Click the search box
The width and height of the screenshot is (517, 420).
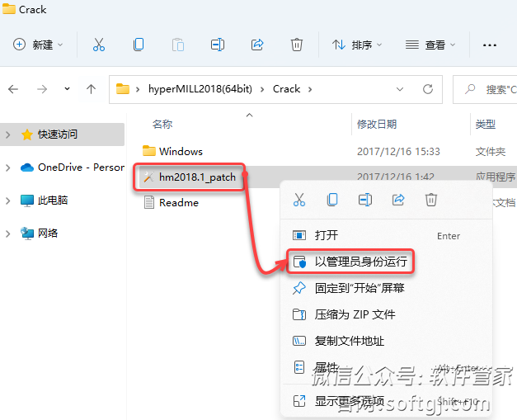(485, 89)
